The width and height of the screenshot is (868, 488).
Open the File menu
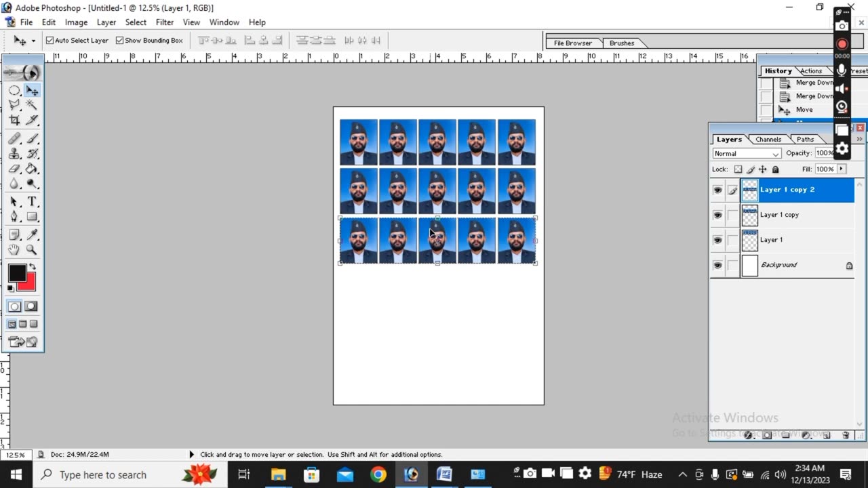pos(26,22)
